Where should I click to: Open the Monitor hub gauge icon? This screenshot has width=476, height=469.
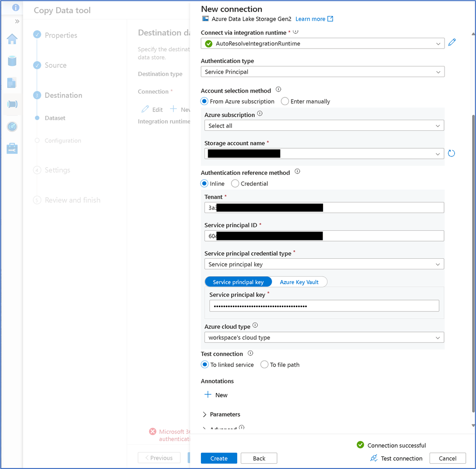[12, 126]
